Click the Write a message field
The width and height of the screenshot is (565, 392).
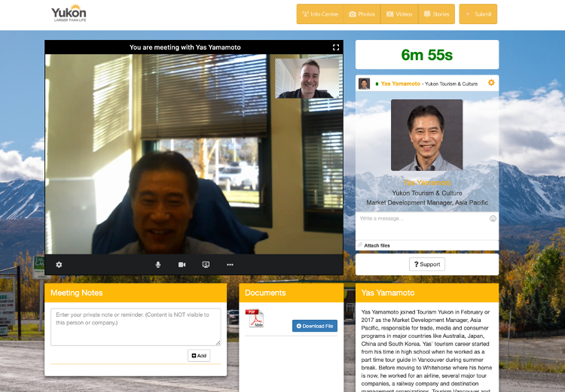pos(422,225)
